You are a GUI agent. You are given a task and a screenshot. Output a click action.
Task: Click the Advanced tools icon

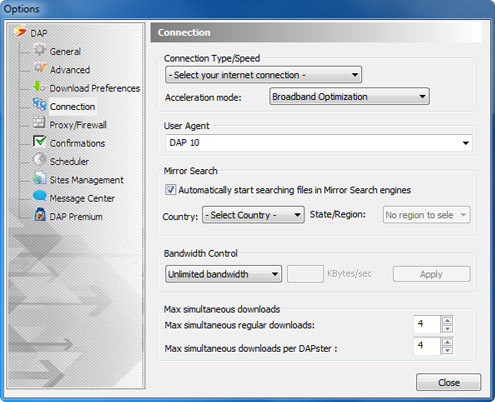tap(39, 68)
